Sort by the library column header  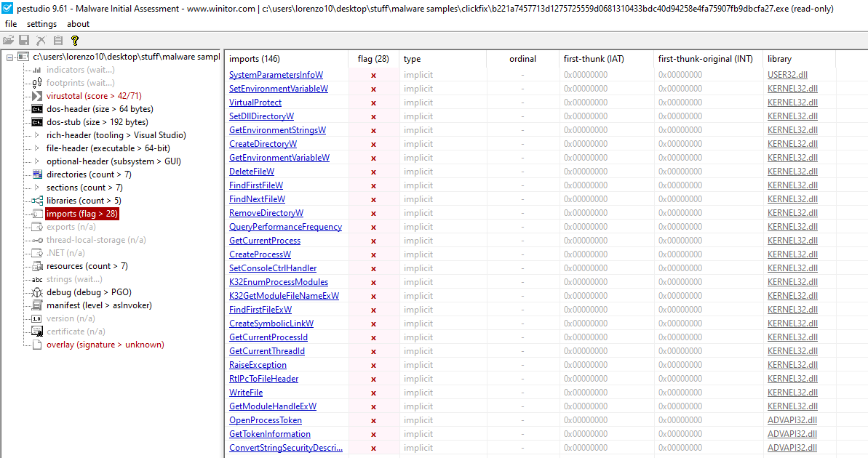(799, 59)
